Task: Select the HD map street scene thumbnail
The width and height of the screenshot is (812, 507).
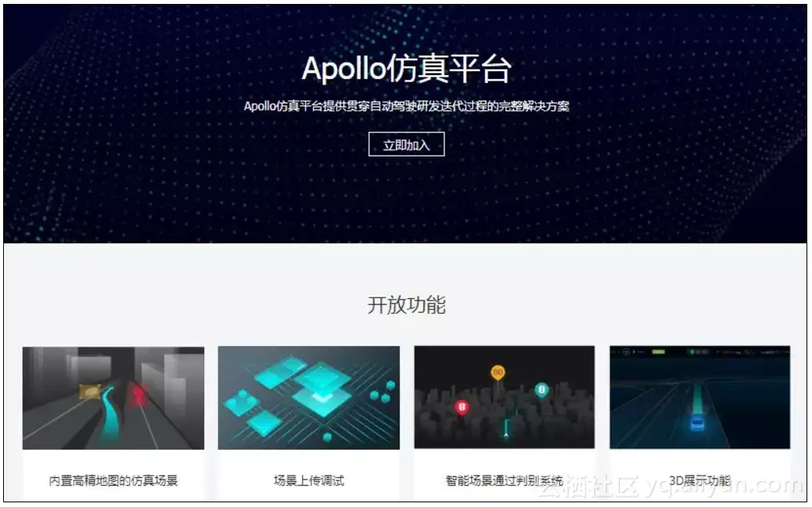Action: [113, 397]
